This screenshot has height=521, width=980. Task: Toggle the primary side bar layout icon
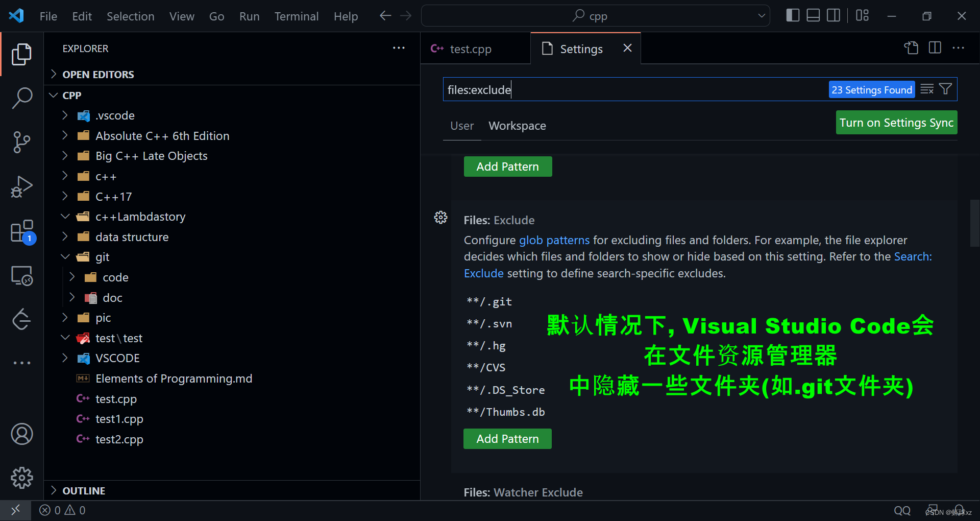click(793, 16)
